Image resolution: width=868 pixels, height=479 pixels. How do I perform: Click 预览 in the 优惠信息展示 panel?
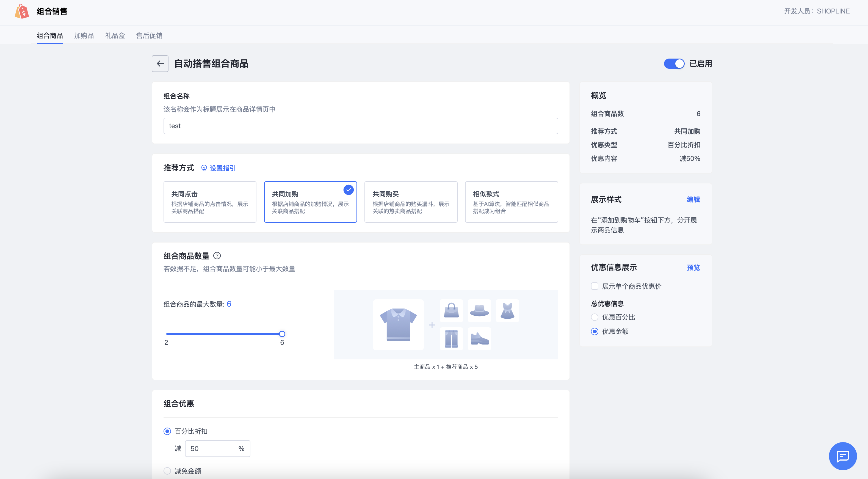(x=693, y=268)
